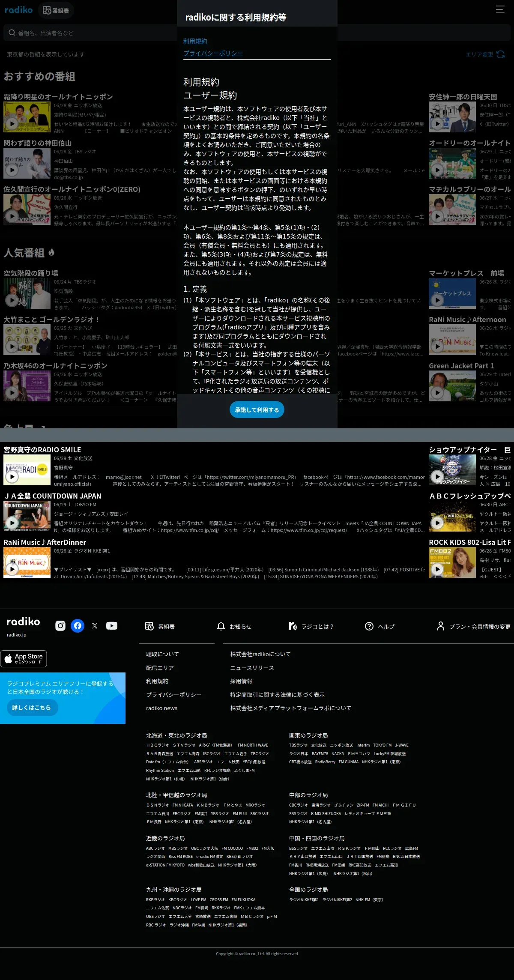The height and width of the screenshot is (980, 514).
Task: Play 宮野真守のRADIO SMILE thumbnail
Action: pyautogui.click(x=27, y=470)
